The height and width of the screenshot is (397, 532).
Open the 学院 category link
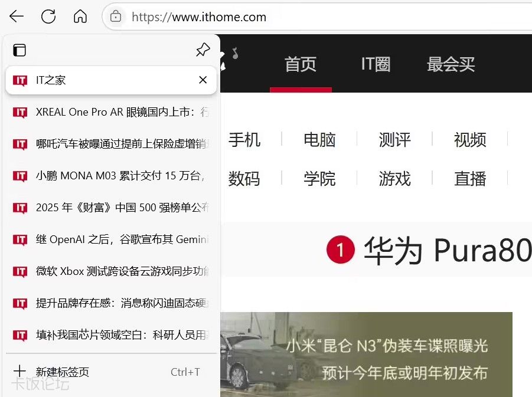319,178
